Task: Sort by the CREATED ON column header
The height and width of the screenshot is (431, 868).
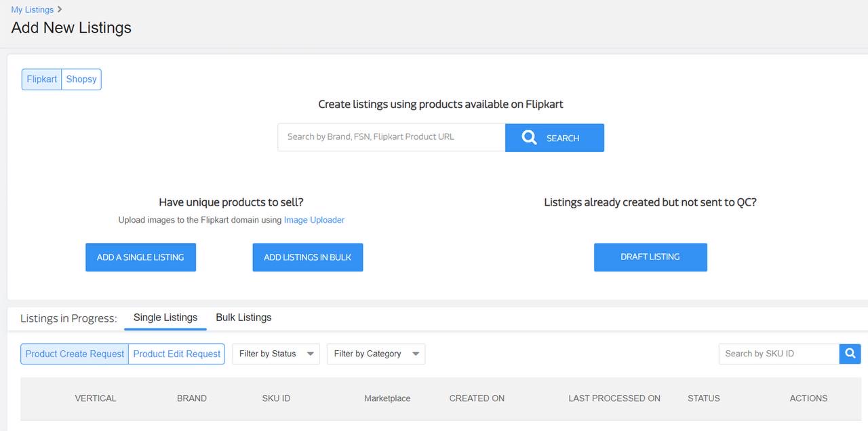Action: tap(477, 398)
